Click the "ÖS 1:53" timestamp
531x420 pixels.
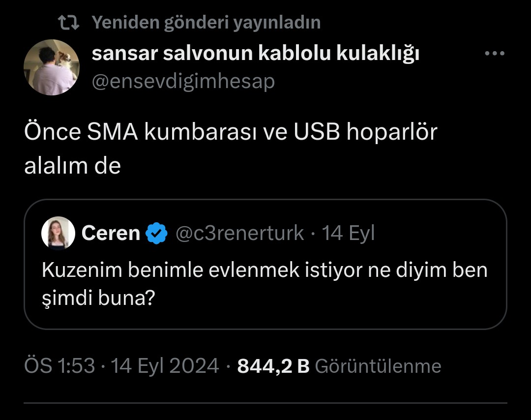tap(59, 366)
